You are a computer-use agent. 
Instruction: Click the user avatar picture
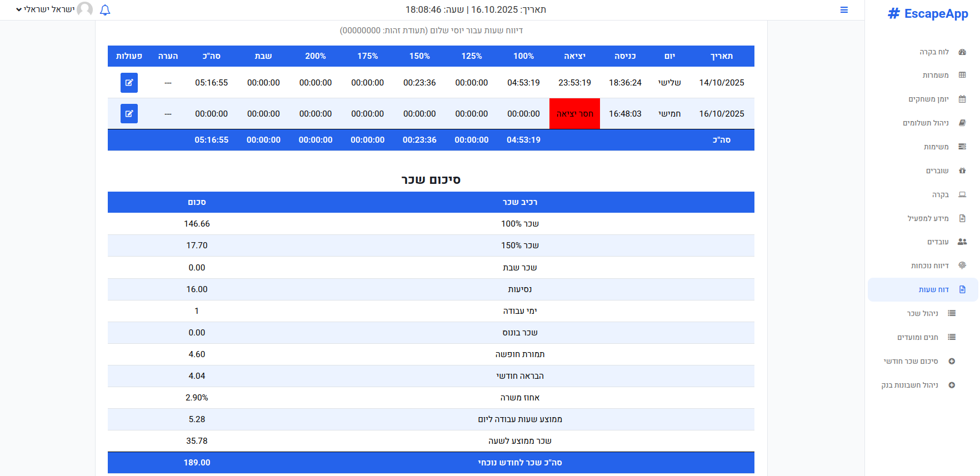click(85, 9)
